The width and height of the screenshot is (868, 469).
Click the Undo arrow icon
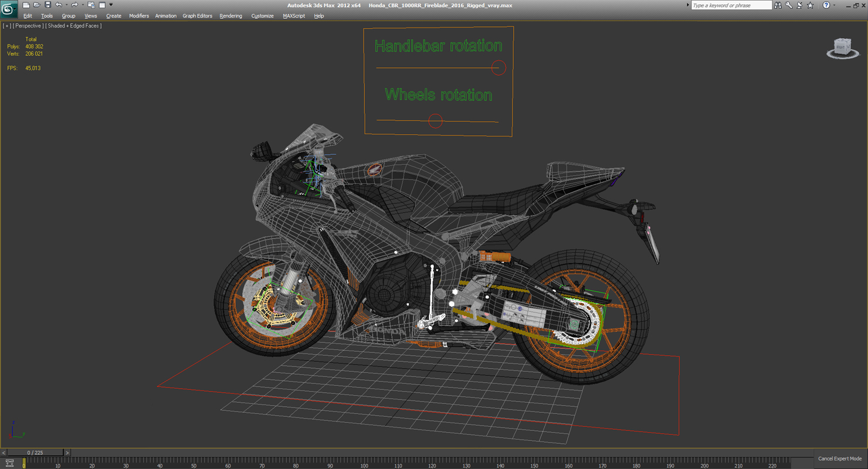(x=59, y=5)
